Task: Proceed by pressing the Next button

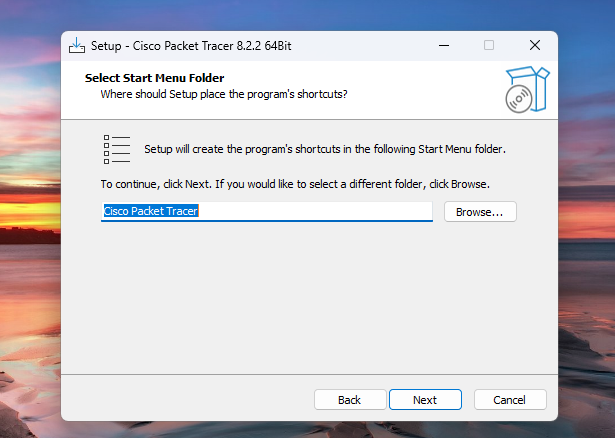Action: coord(425,400)
